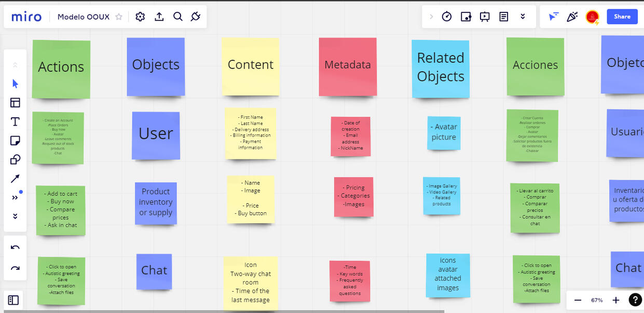Select the Text tool
The height and width of the screenshot is (313, 644).
click(15, 121)
